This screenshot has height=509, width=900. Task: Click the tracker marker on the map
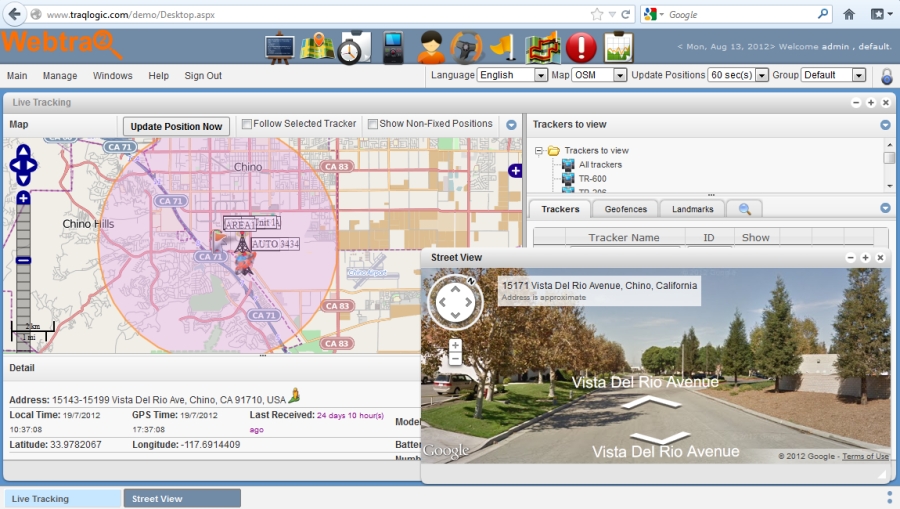point(244,261)
